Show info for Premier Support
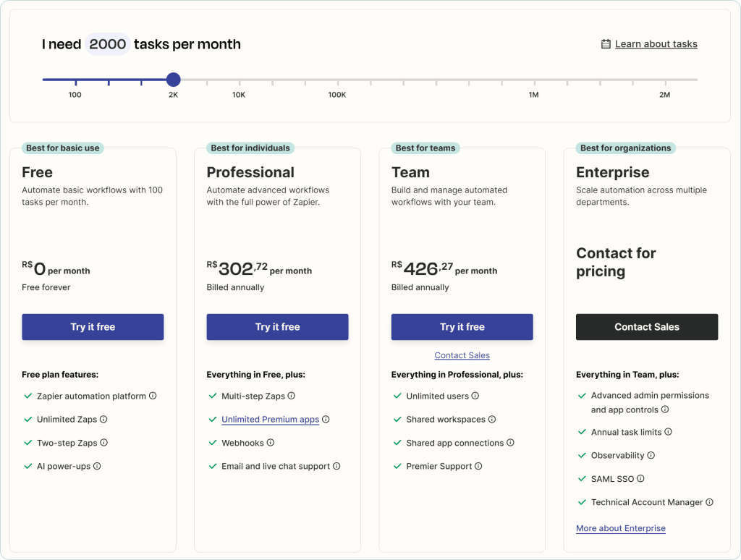Viewport: 741px width, 560px height. click(478, 466)
